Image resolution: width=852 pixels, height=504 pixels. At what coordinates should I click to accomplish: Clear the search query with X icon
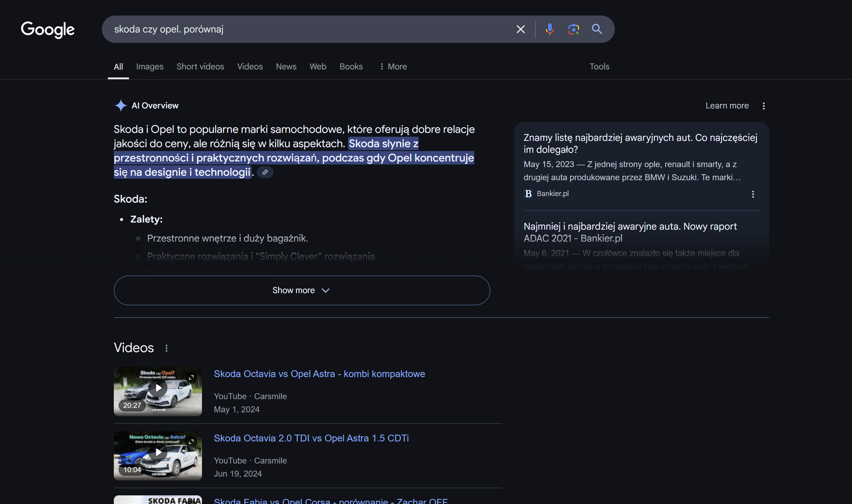click(x=520, y=29)
